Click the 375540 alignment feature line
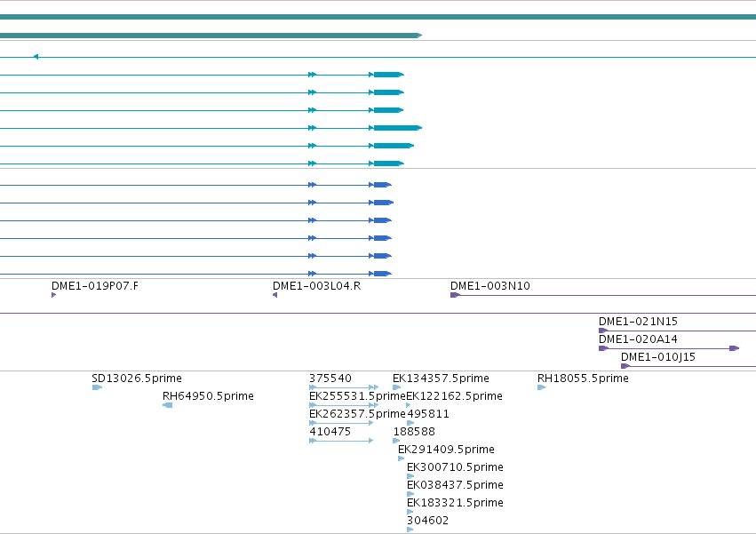The image size is (756, 534). 343,387
